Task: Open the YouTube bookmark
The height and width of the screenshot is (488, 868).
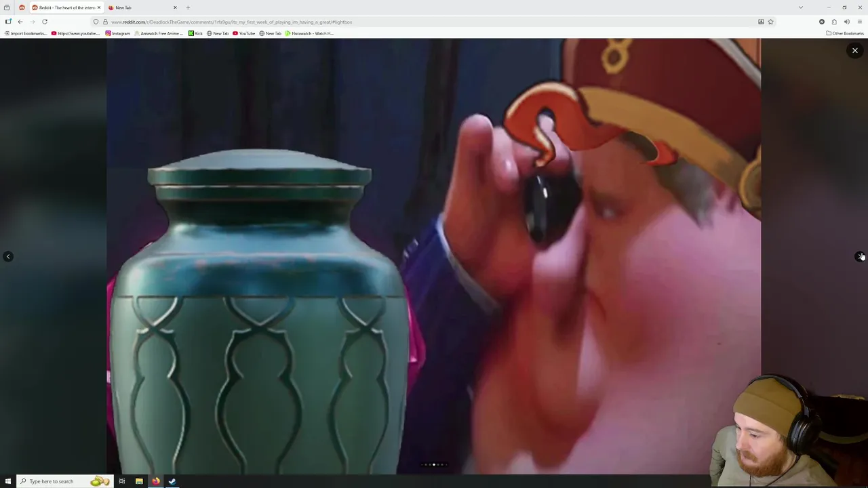Action: pyautogui.click(x=244, y=33)
